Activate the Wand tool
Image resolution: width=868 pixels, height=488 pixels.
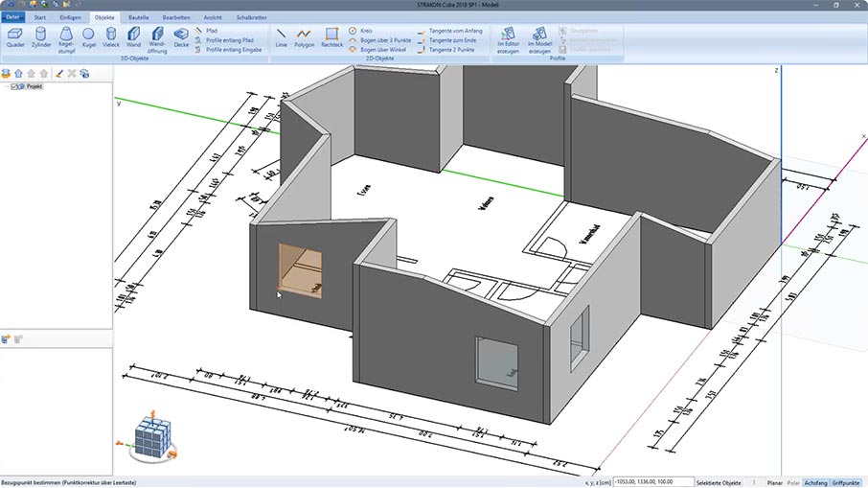133,37
